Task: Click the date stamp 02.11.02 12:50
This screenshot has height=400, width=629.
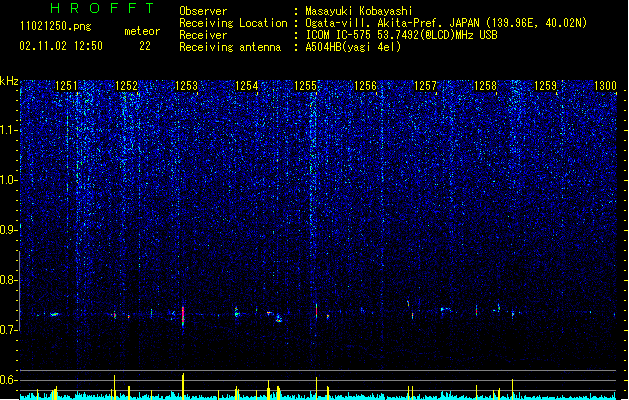Action: pos(61,46)
